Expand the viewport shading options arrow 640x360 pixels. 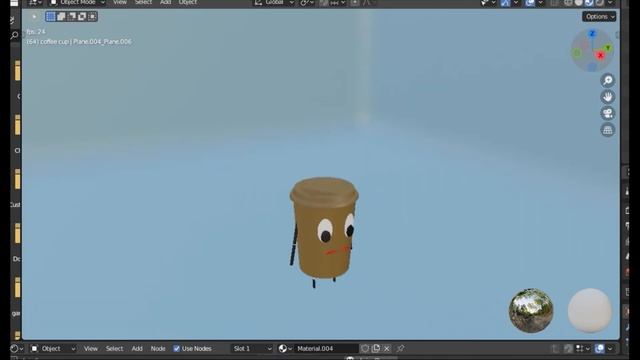tap(610, 3)
